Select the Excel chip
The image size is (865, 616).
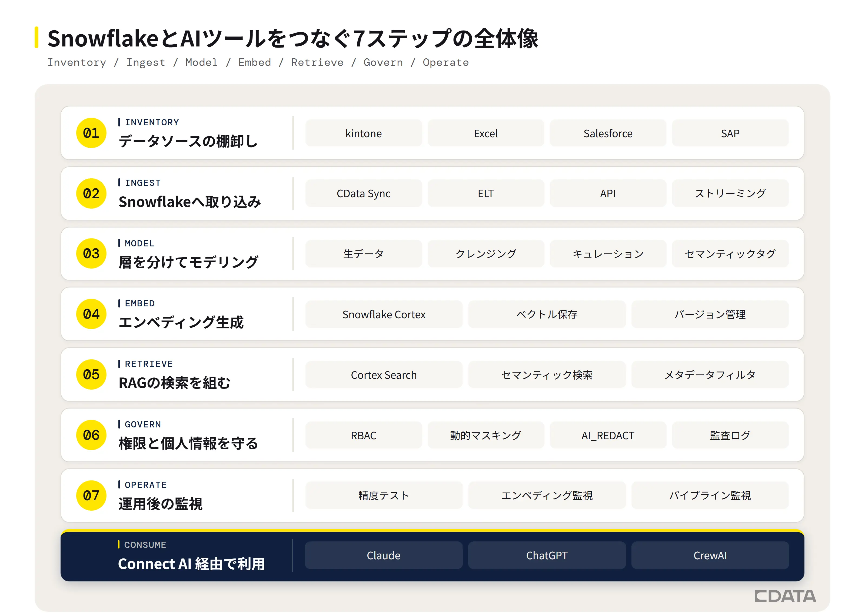pos(485,133)
